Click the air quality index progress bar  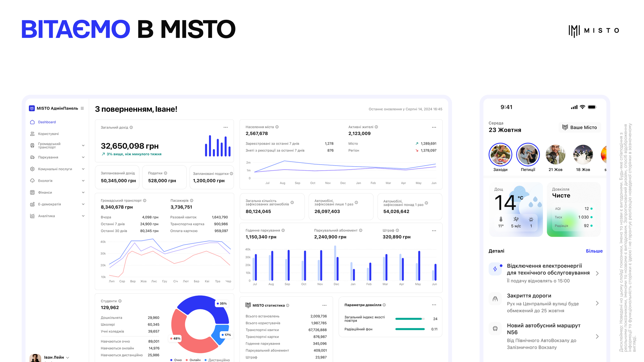(x=410, y=319)
